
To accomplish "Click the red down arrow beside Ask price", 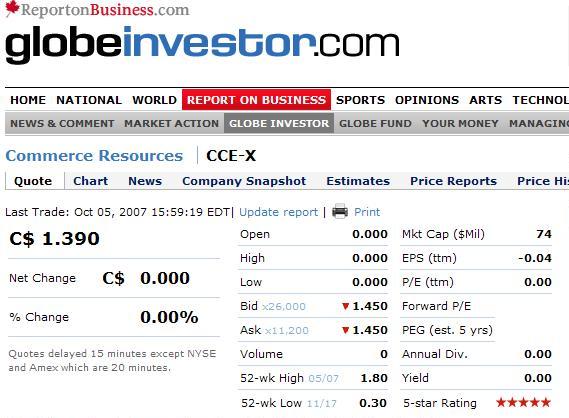I will click(345, 331).
